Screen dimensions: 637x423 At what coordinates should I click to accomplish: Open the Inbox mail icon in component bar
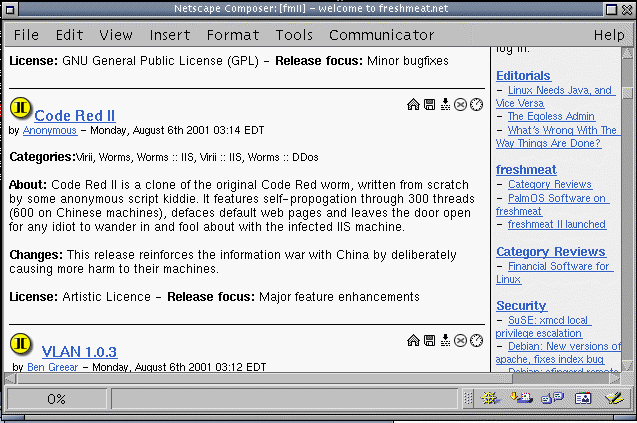pyautogui.click(x=521, y=398)
